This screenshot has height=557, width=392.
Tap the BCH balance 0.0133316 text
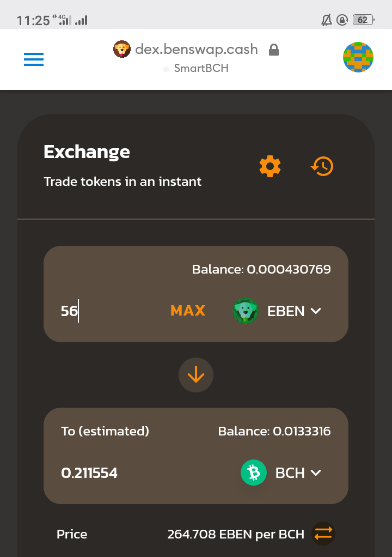(x=274, y=431)
